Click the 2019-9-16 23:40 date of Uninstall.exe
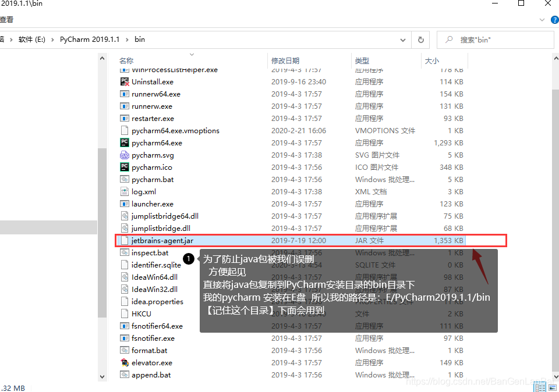559x392 pixels. [298, 82]
